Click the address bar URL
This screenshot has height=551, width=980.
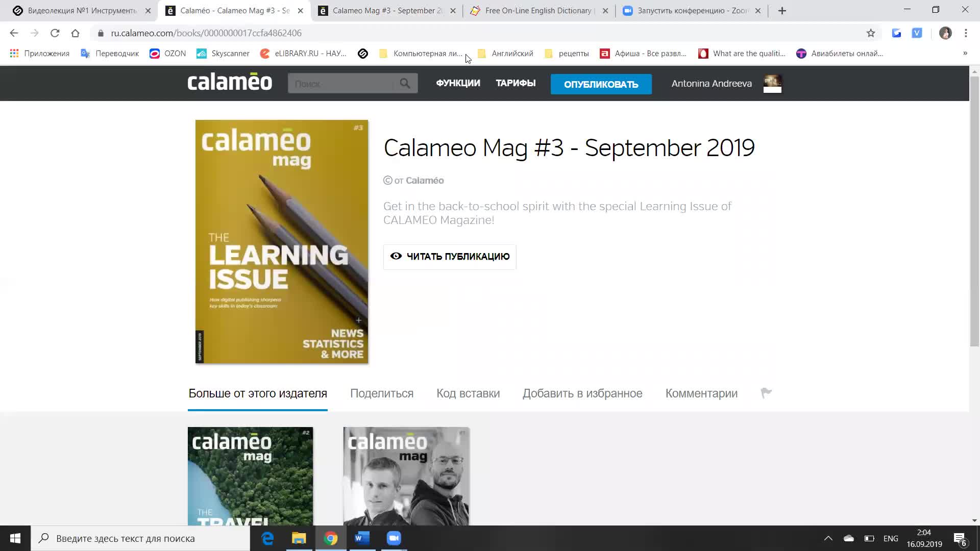(x=206, y=33)
